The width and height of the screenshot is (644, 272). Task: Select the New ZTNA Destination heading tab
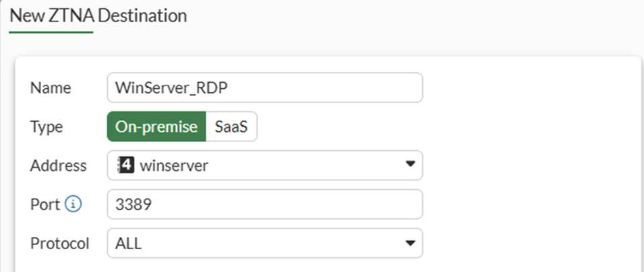coord(98,14)
